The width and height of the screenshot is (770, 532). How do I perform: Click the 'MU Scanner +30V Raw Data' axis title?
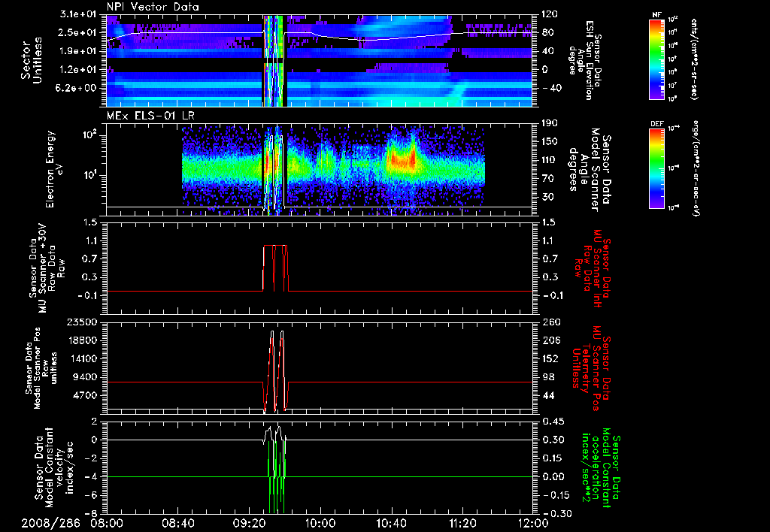[x=46, y=269]
